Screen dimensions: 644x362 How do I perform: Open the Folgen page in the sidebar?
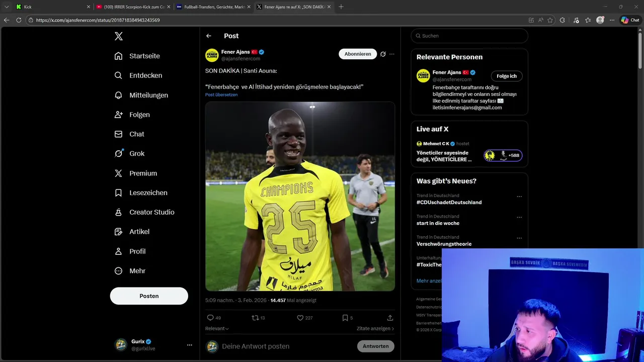[132, 115]
